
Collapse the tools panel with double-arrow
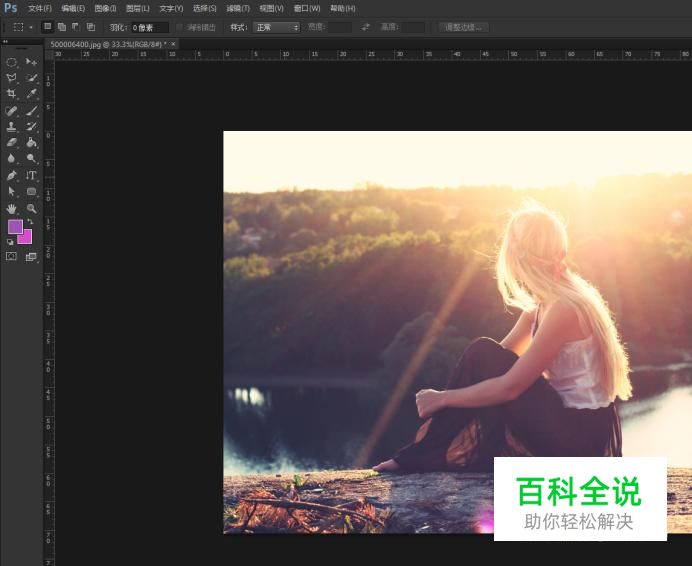(x=5, y=42)
